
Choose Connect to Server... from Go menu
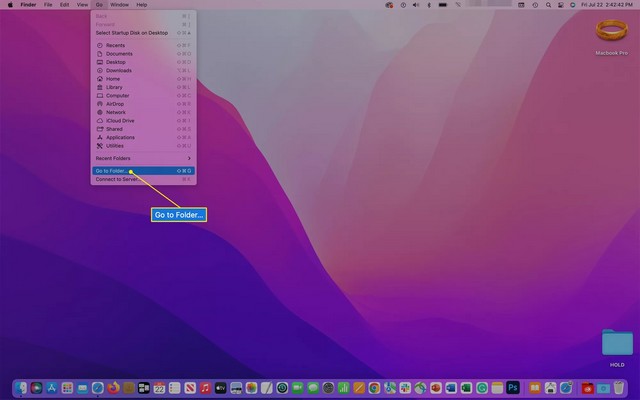pyautogui.click(x=117, y=179)
